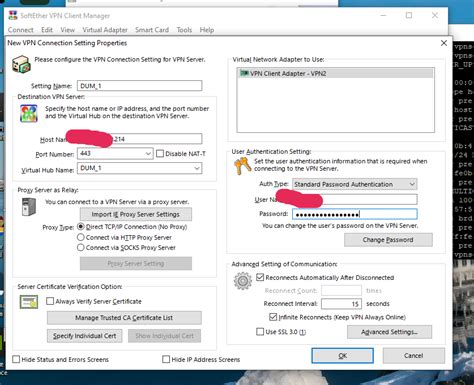This screenshot has height=385, width=474.
Task: Click the Destination VPN Server people icon
Action: (29, 113)
